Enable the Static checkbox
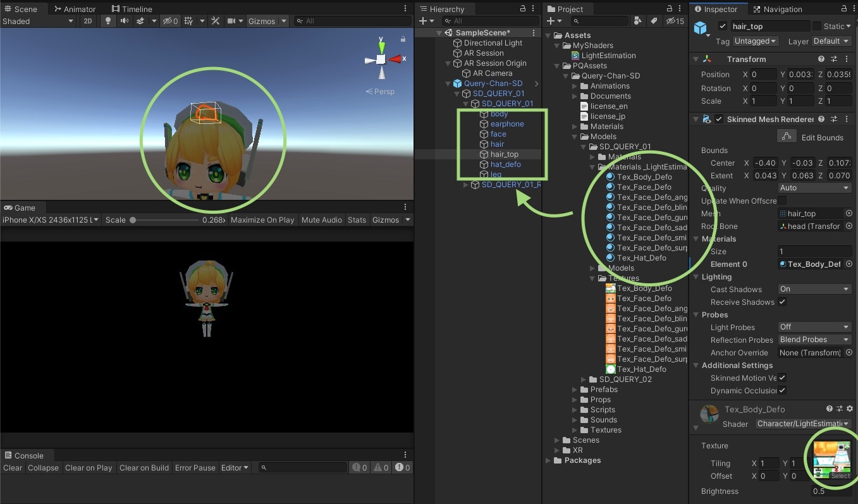 [x=817, y=26]
